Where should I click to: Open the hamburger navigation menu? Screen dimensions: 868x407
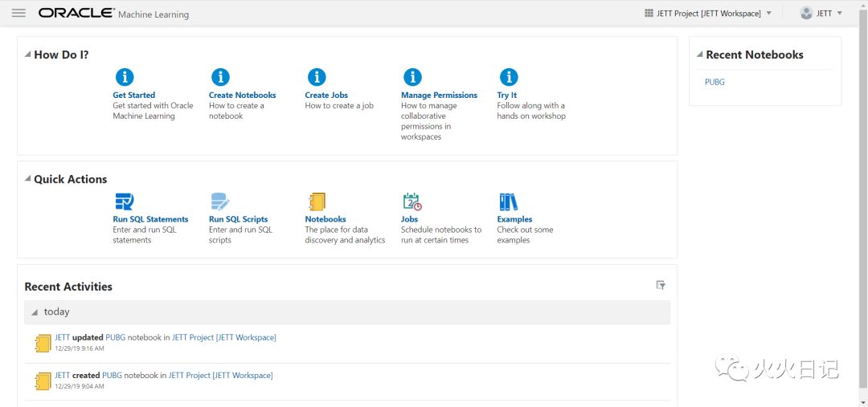pos(18,13)
